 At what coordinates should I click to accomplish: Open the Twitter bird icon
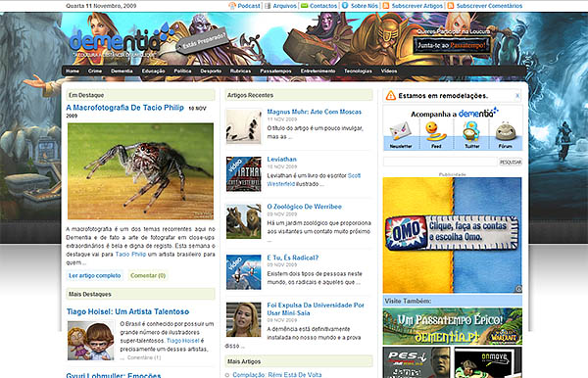(x=471, y=131)
